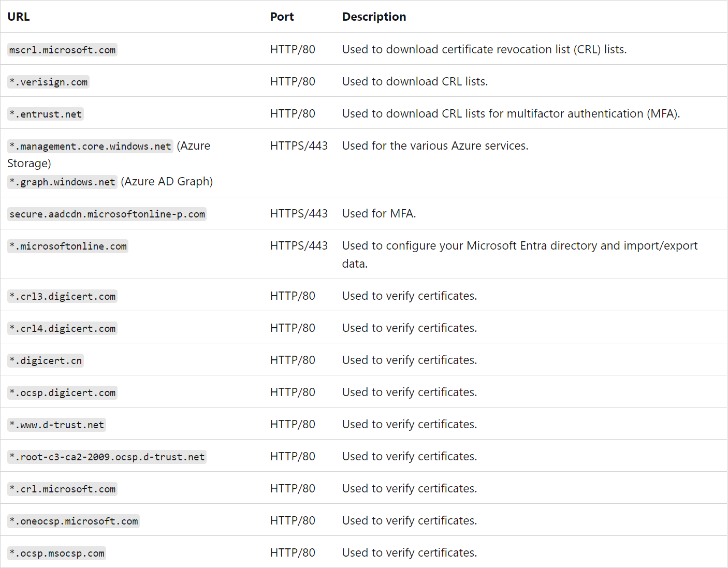Click the Description column header
The height and width of the screenshot is (568, 728).
(374, 17)
